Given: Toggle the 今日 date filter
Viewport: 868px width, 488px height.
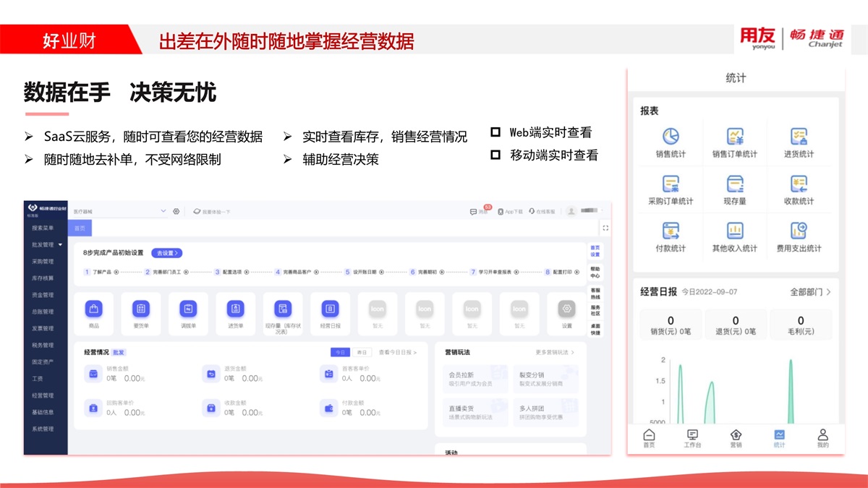Looking at the screenshot, I should [339, 352].
